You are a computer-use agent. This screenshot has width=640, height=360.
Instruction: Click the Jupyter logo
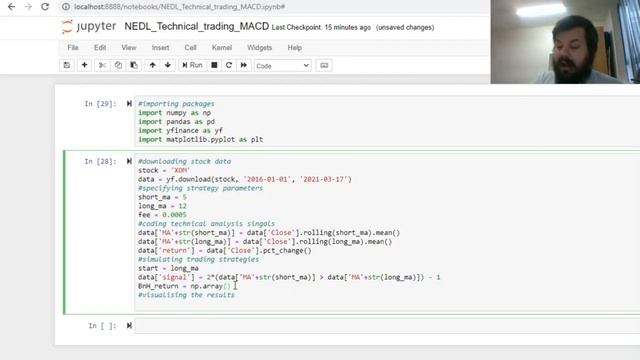(89, 27)
